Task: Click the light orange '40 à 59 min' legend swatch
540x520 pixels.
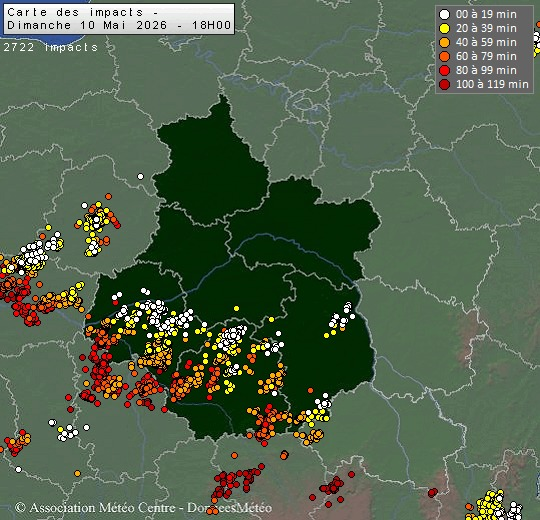Action: (x=445, y=42)
